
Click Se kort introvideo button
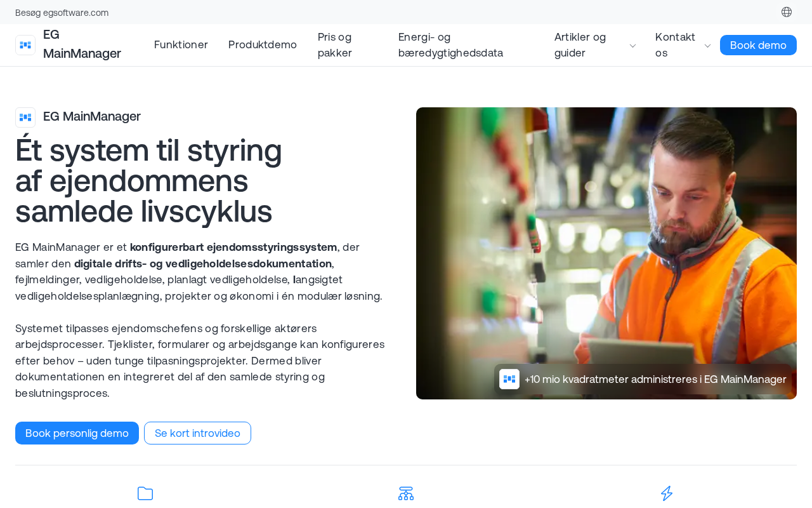pyautogui.click(x=197, y=433)
